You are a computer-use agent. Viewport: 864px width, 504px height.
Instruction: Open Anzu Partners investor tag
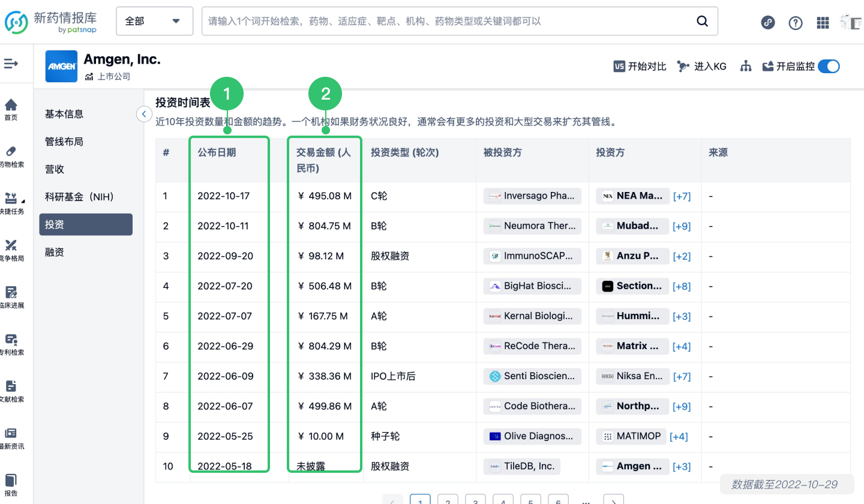tap(632, 256)
